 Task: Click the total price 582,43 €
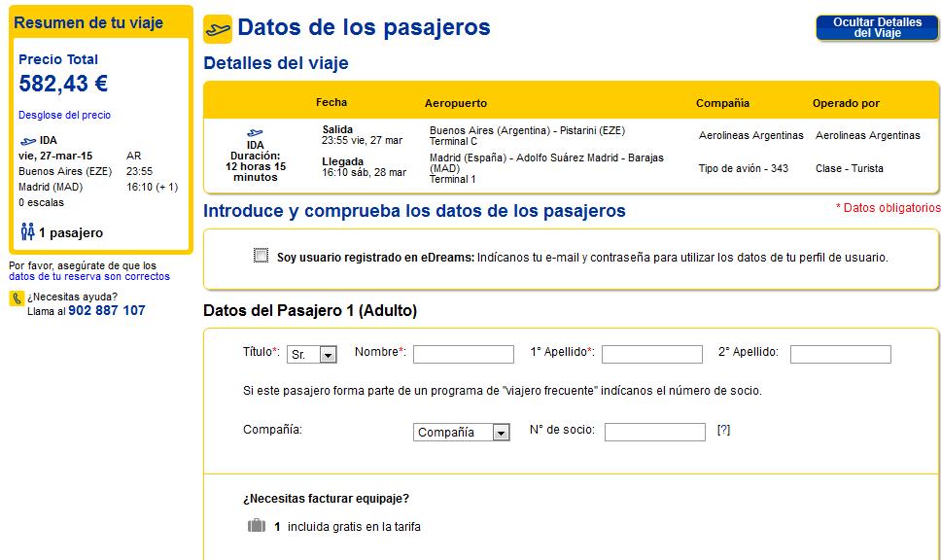[x=63, y=84]
